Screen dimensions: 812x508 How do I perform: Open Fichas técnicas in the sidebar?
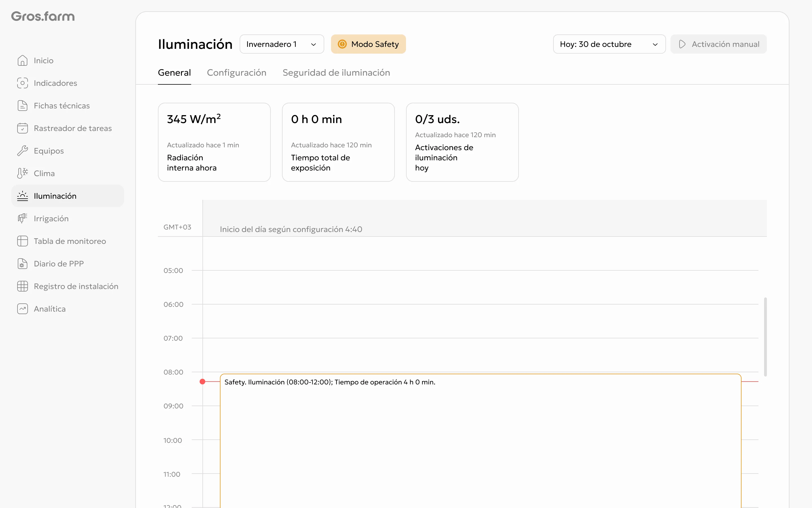pyautogui.click(x=67, y=106)
